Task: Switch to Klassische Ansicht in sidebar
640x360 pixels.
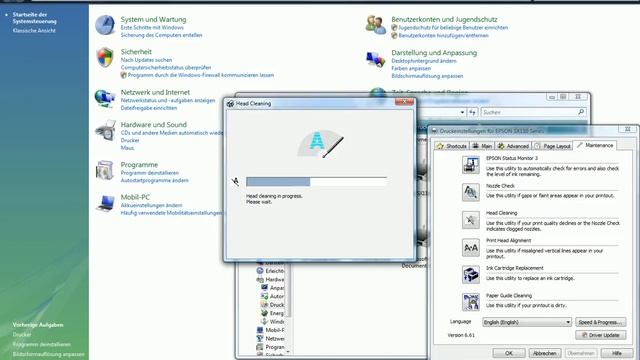Action: coord(34,31)
